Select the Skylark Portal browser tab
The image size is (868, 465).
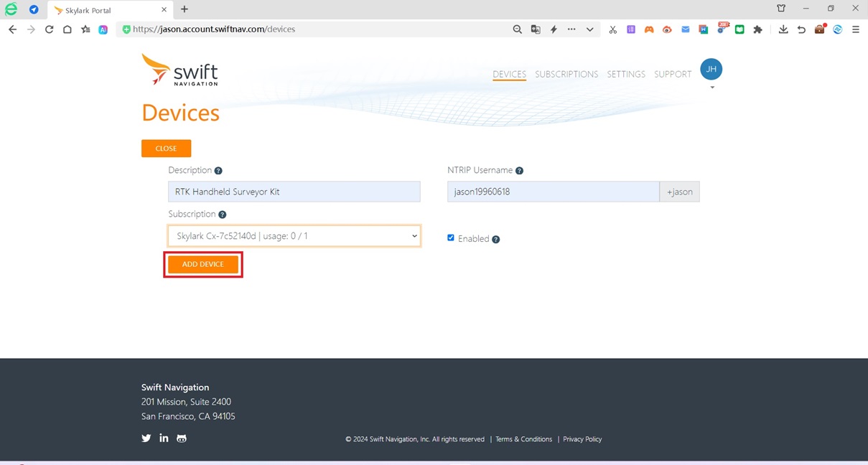click(111, 10)
